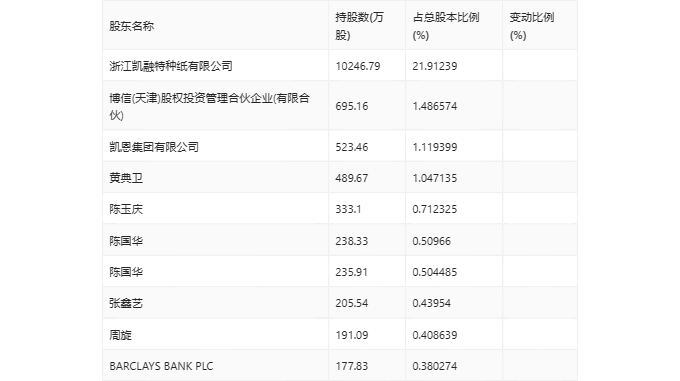The width and height of the screenshot is (680, 381).
Task: Click the 变动比例(%) column header
Action: [532, 26]
